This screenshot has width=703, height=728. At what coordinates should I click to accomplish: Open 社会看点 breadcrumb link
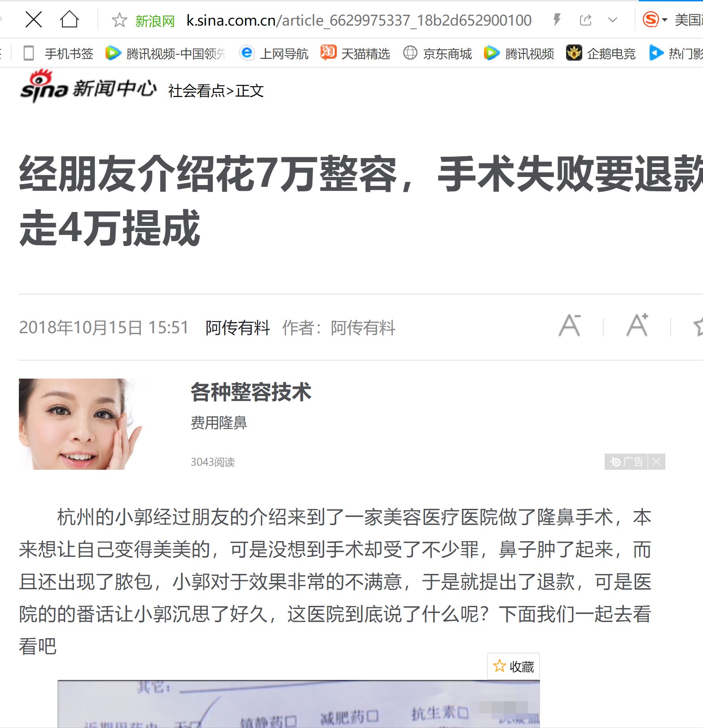tap(196, 91)
